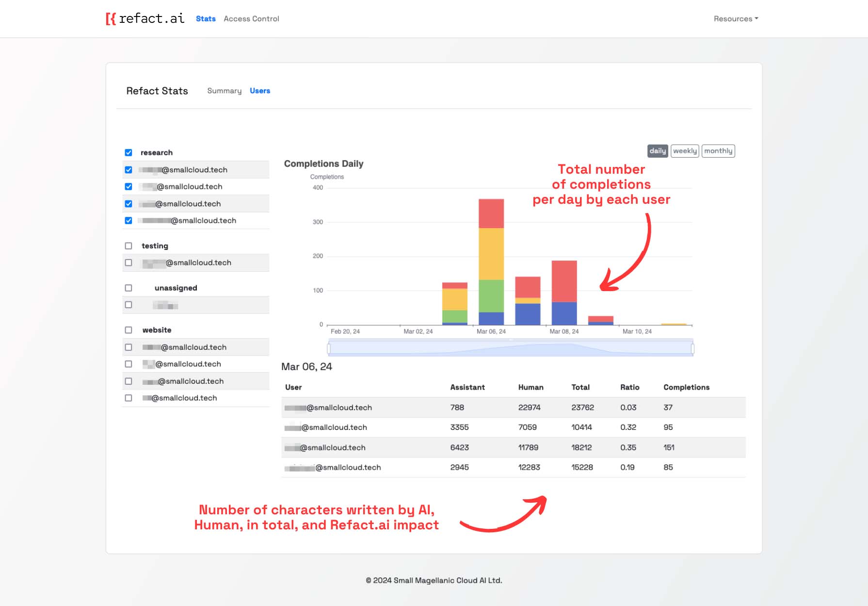Click the Ratio value 0.32
The image size is (868, 606).
pyautogui.click(x=628, y=427)
